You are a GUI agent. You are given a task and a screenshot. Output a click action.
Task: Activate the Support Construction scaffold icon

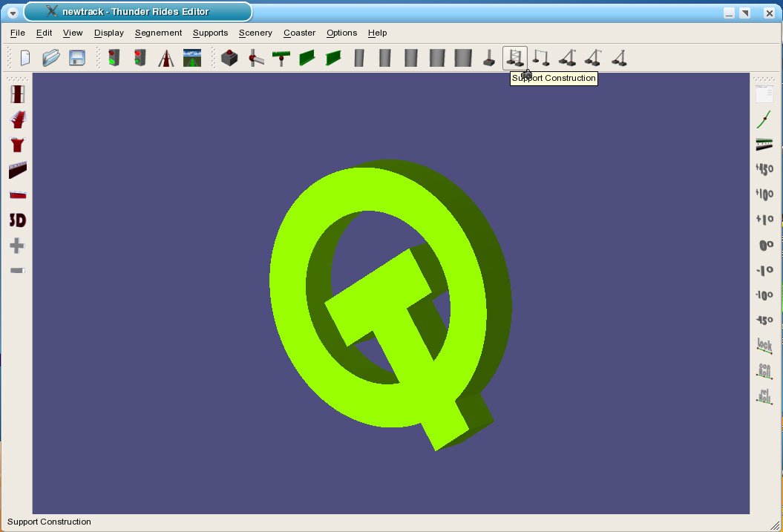pos(515,58)
